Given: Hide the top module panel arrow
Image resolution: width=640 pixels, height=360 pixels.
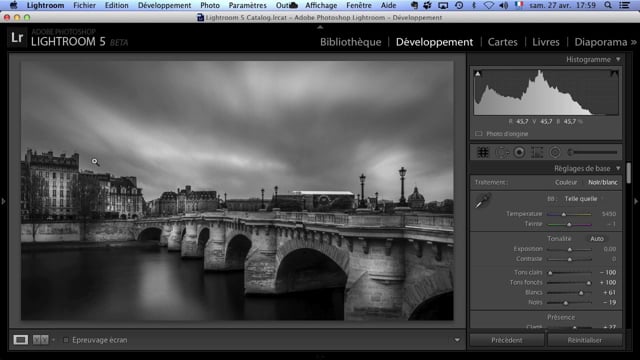Looking at the screenshot, I should tap(320, 27).
